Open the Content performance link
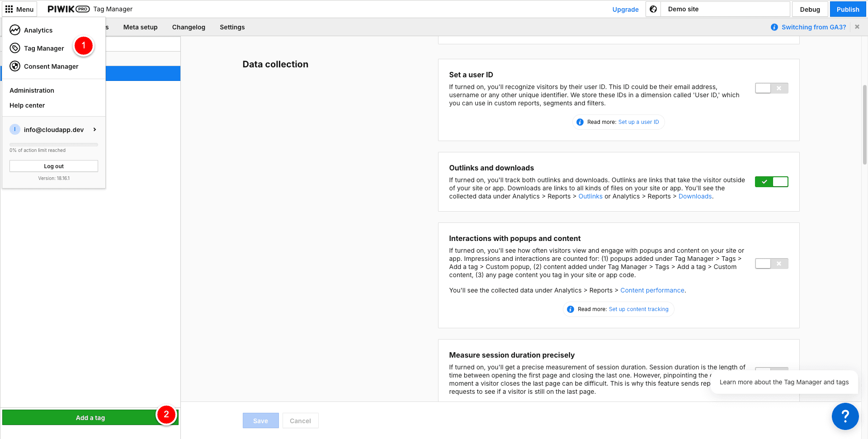This screenshot has width=868, height=439. [652, 290]
